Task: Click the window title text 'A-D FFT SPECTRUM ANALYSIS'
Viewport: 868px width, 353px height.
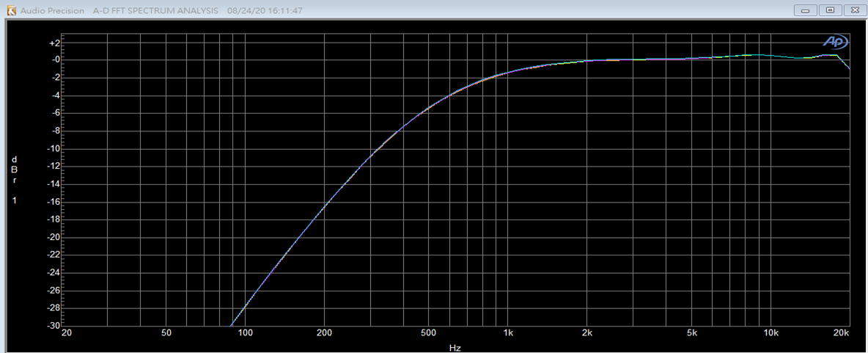Action: coord(155,11)
